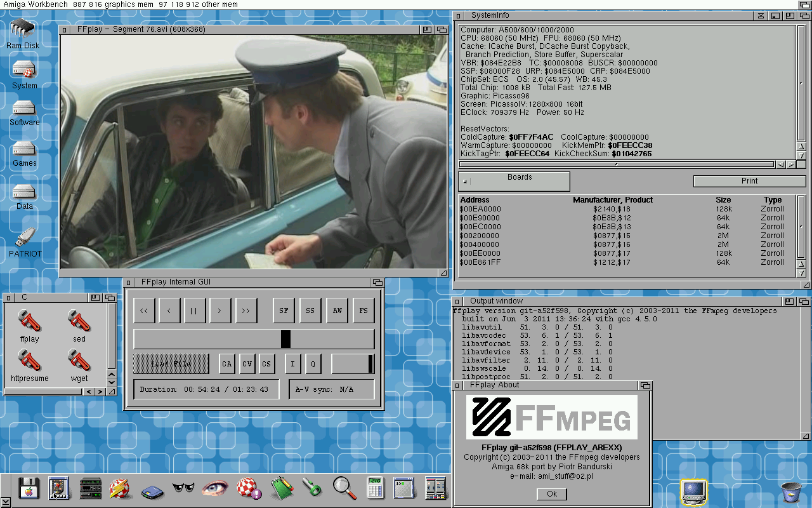Screen dimensions: 812x508
Task: Launch the boing ball with exclamation dock icon
Action: [249, 488]
